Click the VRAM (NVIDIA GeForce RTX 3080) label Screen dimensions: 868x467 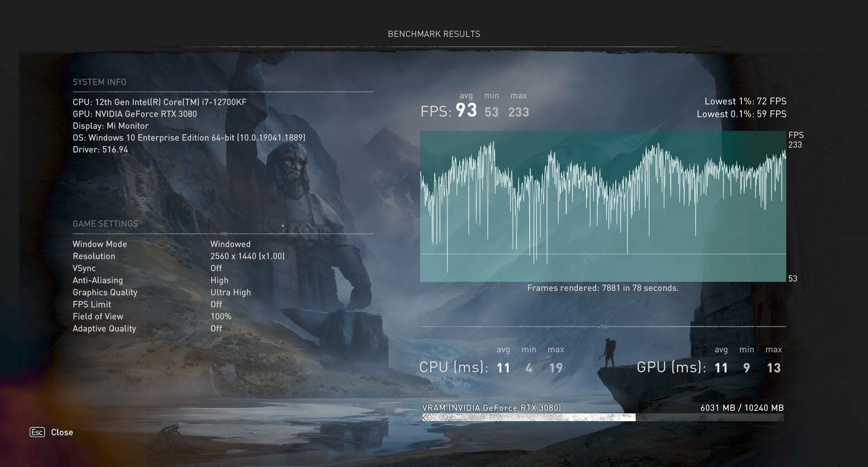click(x=492, y=408)
